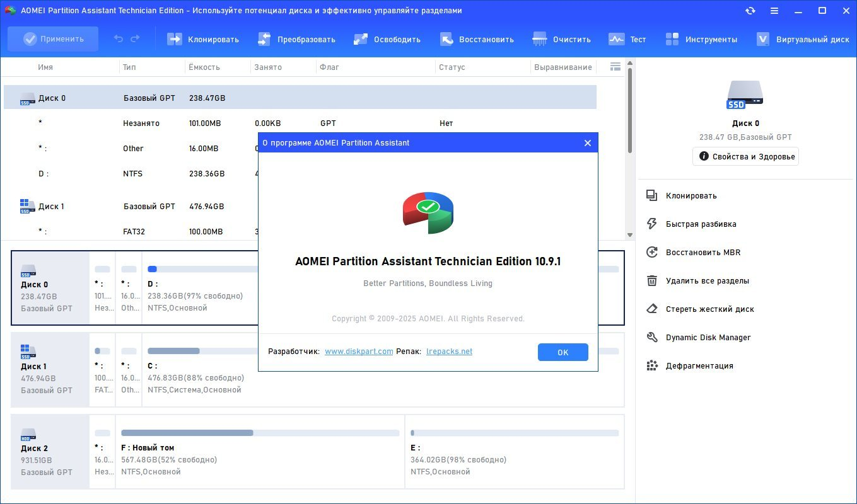Click Properties and Health button (Свойства и Здоровье)
Viewport: 857px width, 504px height.
[x=745, y=157]
